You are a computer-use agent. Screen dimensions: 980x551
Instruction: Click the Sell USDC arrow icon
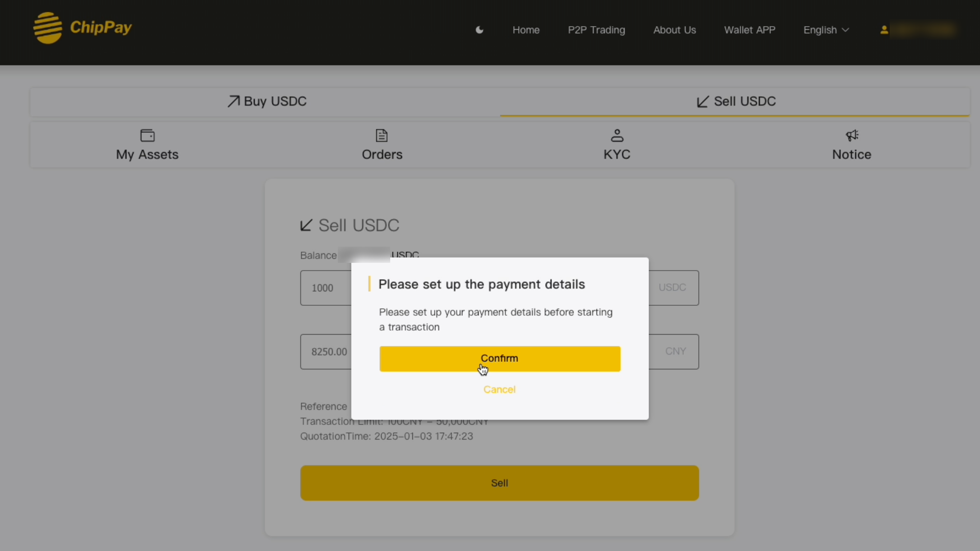coord(703,101)
